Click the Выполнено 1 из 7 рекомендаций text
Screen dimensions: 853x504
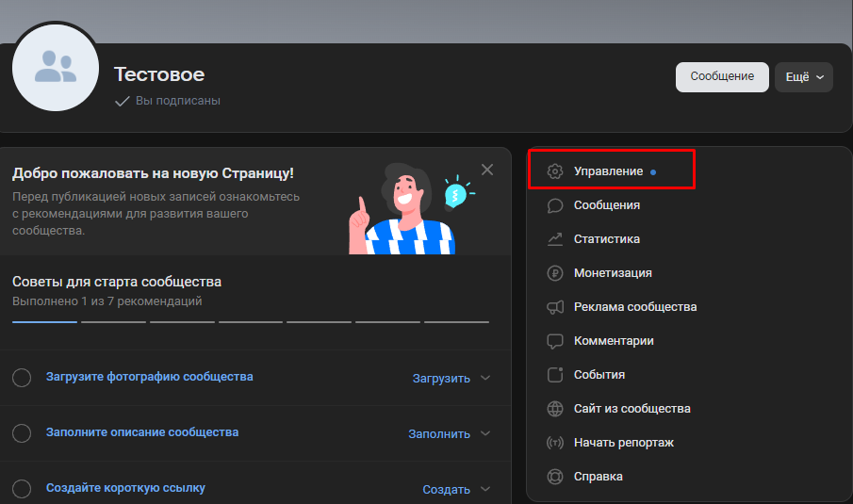click(107, 301)
